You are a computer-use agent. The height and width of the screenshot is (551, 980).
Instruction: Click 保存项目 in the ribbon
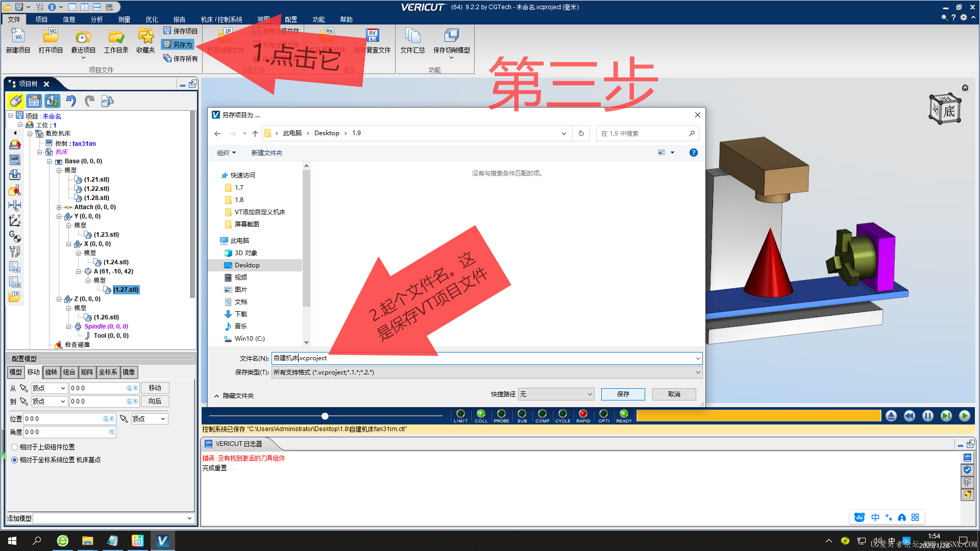click(180, 31)
